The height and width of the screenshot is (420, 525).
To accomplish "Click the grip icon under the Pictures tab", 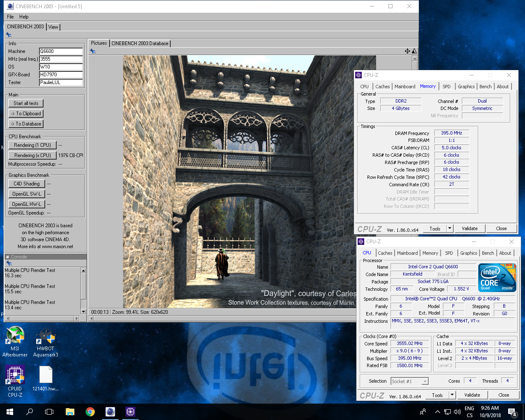I will (x=93, y=51).
